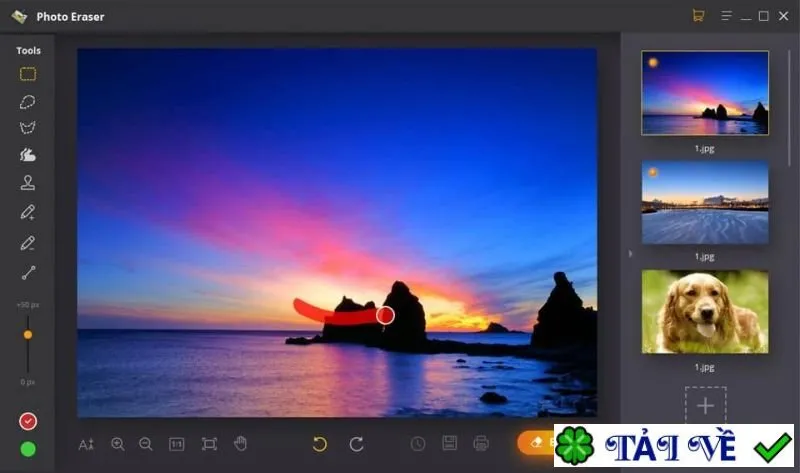This screenshot has height=473, width=800.
Task: Select the polygonal lasso tool
Action: tap(28, 128)
